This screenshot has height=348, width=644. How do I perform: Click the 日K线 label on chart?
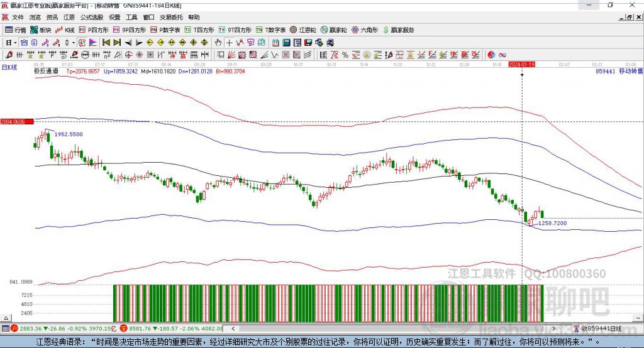point(9,67)
